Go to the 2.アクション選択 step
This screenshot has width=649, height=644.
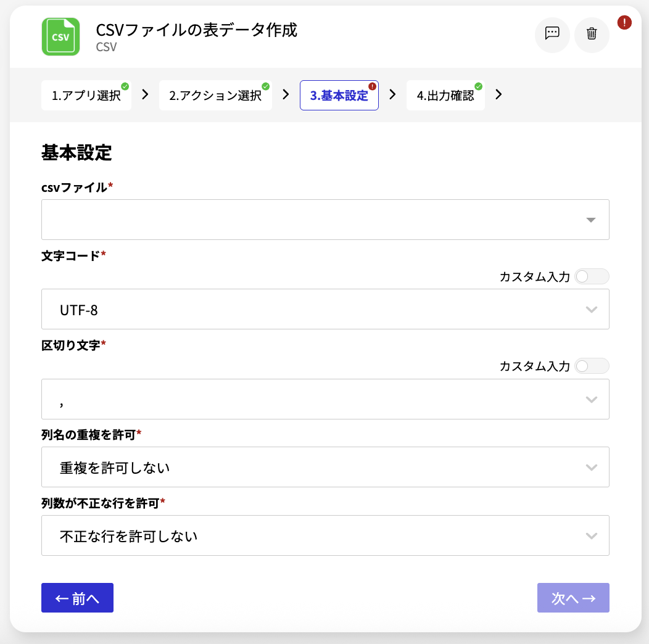coord(215,95)
